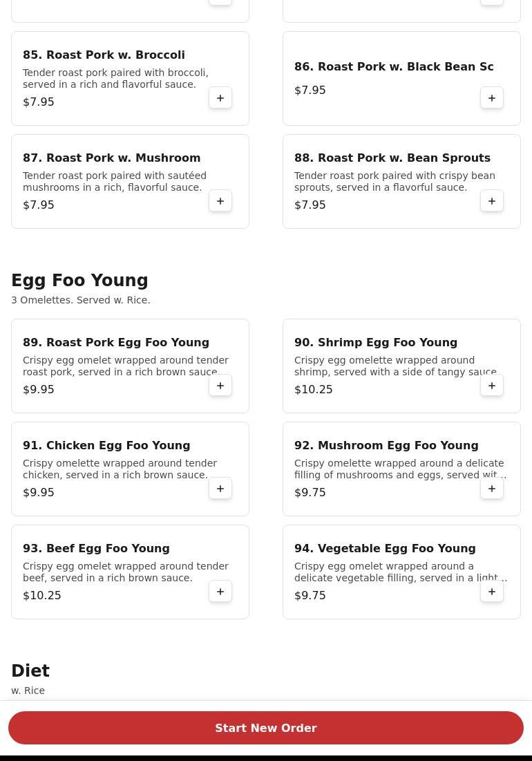Viewport: 532px width, 761px height.
Task: Add Chicken Egg Foo Young to order
Action: [x=220, y=489]
